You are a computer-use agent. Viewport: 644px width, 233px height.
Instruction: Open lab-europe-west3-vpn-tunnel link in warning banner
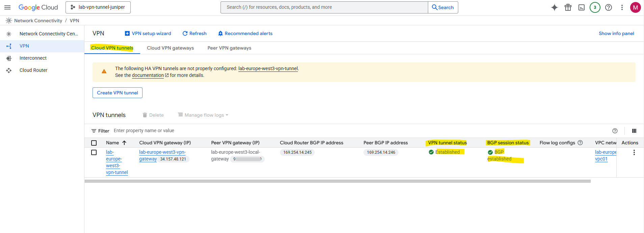[268, 68]
